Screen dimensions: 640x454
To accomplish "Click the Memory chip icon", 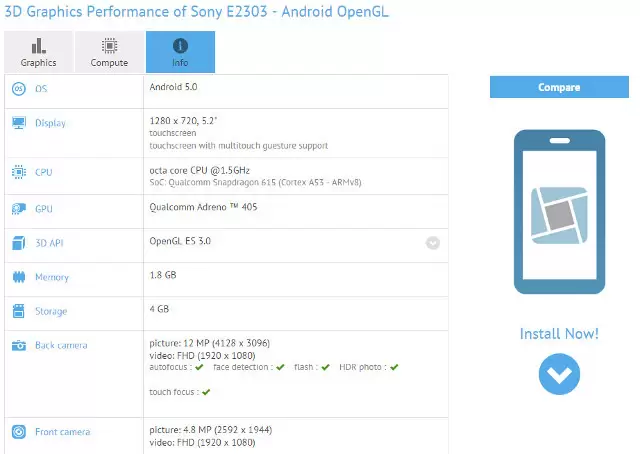I will coord(19,277).
